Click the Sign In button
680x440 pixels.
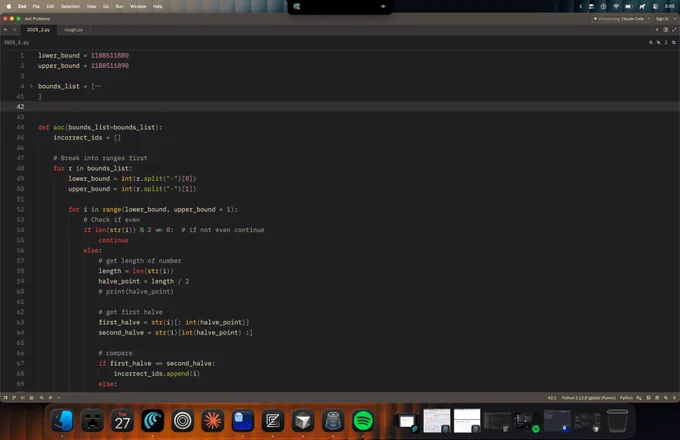click(662, 19)
